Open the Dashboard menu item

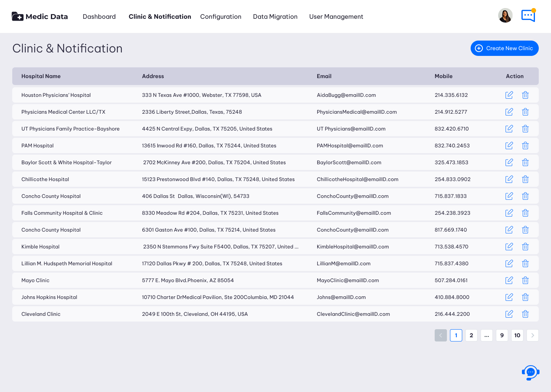pos(99,16)
